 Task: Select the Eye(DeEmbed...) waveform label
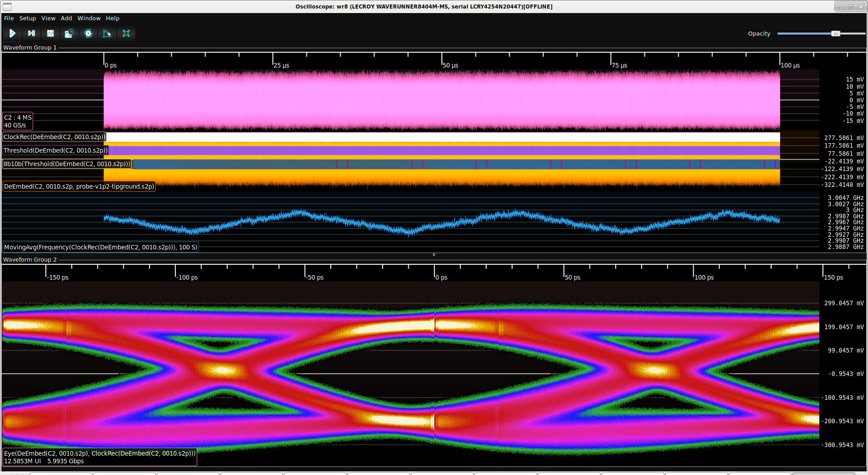click(100, 457)
